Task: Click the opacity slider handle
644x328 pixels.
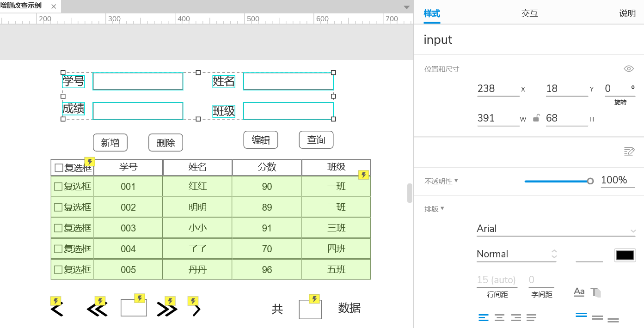Action: click(590, 181)
